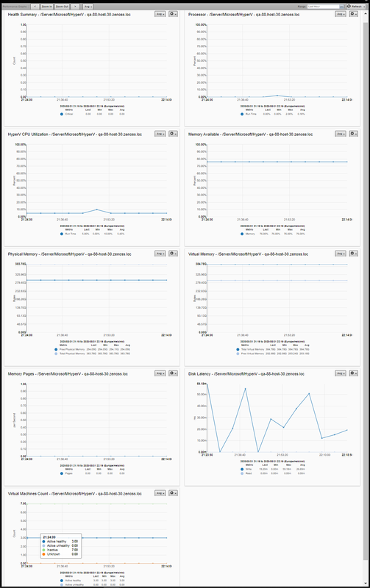Screen dimensions: 370x588
Task: Click Run Time legend dot in Processor graph
Action: coord(242,114)
